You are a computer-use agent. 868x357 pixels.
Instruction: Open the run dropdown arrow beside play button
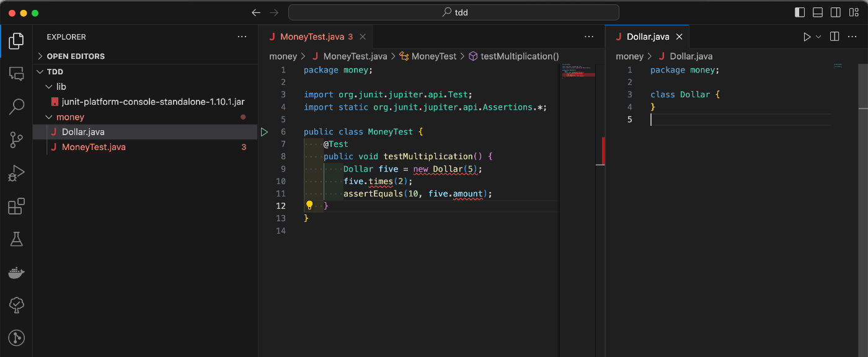coord(818,37)
